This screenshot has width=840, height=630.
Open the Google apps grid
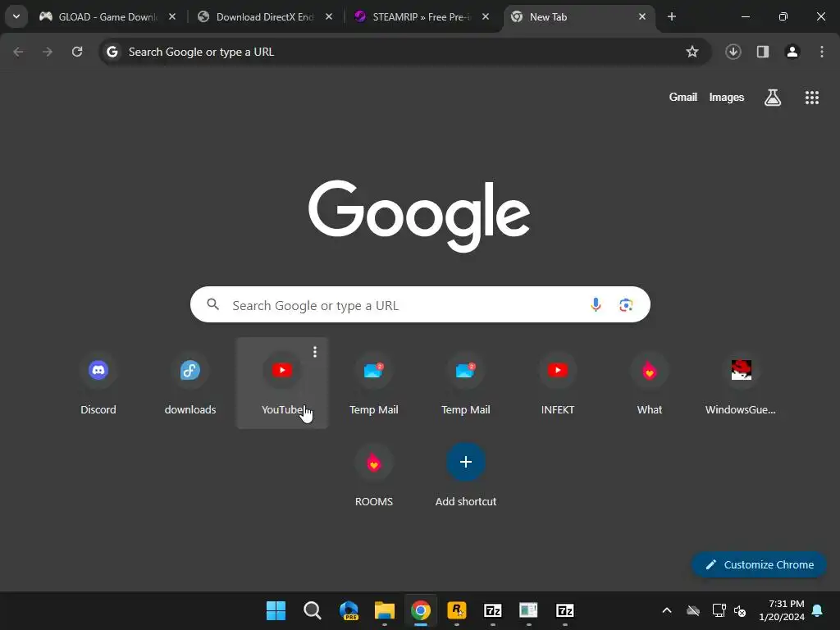(811, 98)
